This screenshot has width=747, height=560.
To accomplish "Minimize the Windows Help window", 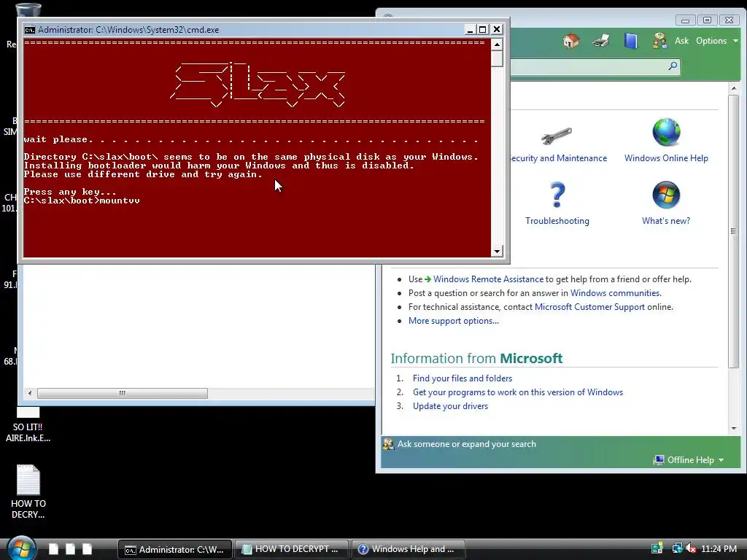I will tap(685, 20).
